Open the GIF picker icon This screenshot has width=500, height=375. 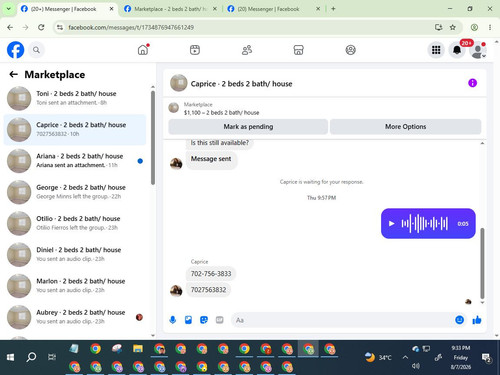point(219,320)
